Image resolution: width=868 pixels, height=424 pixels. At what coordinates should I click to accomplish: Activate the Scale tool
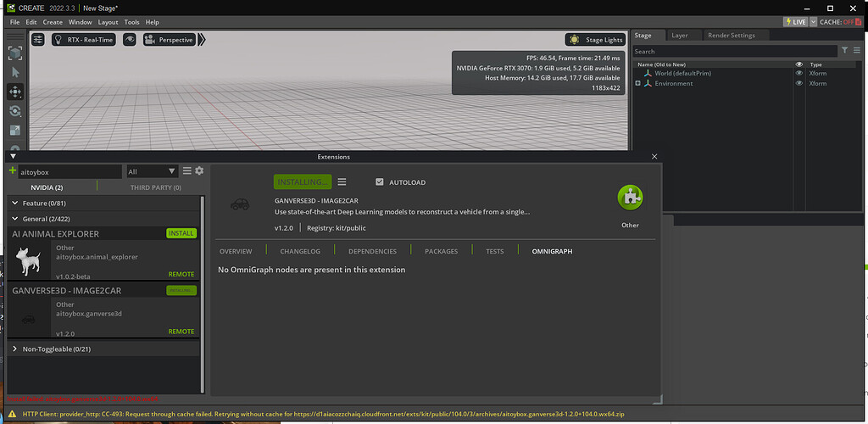[x=15, y=131]
